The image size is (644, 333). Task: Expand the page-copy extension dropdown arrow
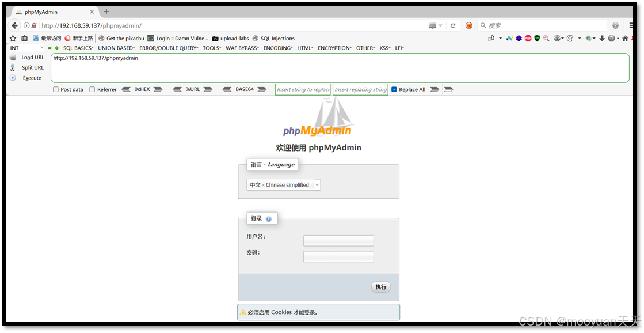tap(500, 38)
